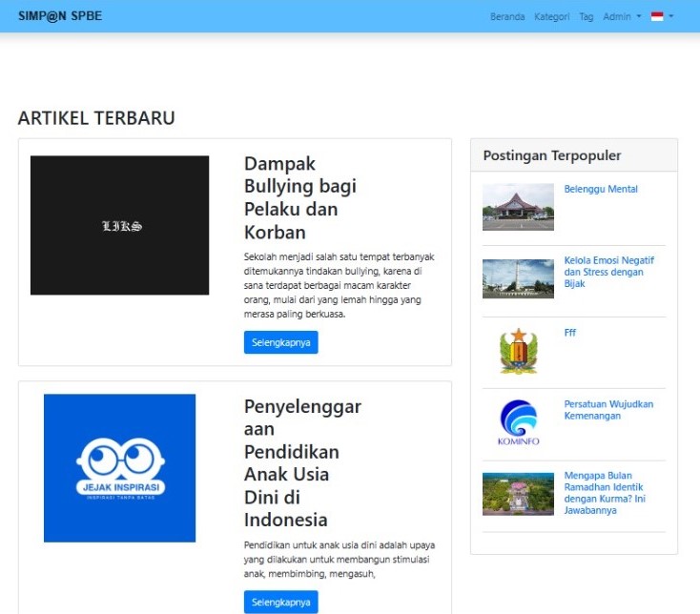Click the Kominfo logo icon
Viewport: 700px width, 614px height.
pos(518,422)
